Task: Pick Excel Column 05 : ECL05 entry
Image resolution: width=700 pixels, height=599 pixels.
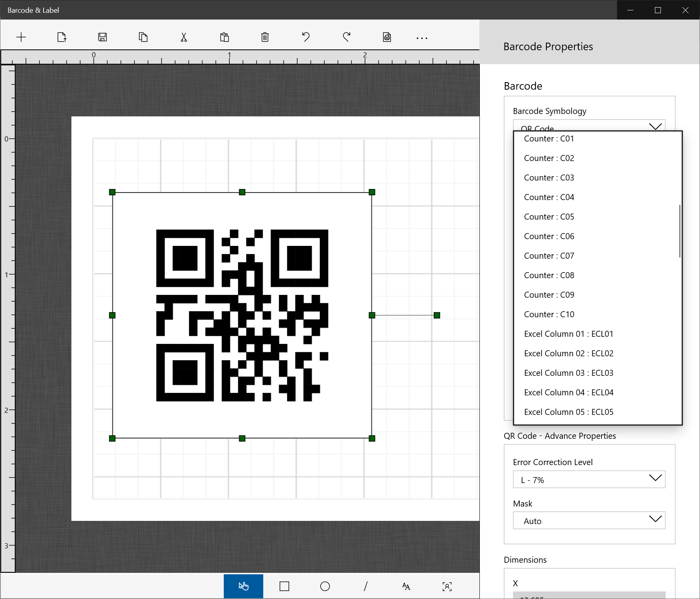Action: pyautogui.click(x=597, y=412)
